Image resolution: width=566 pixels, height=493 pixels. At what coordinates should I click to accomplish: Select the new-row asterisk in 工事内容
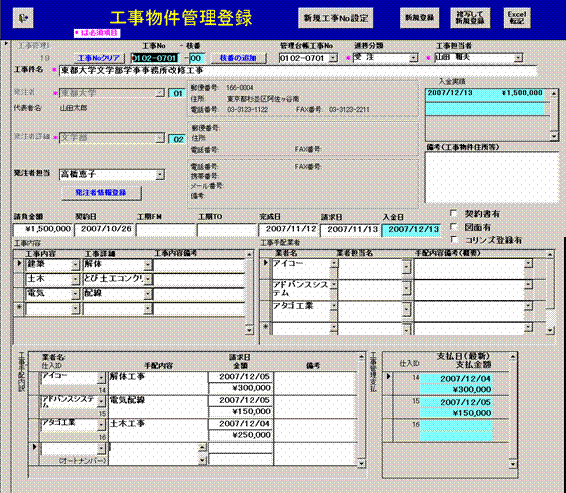[19, 309]
